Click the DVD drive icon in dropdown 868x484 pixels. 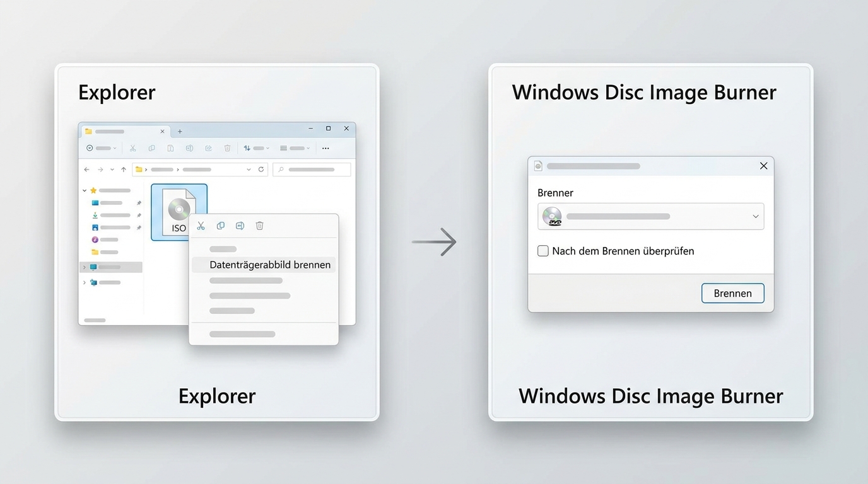point(552,216)
